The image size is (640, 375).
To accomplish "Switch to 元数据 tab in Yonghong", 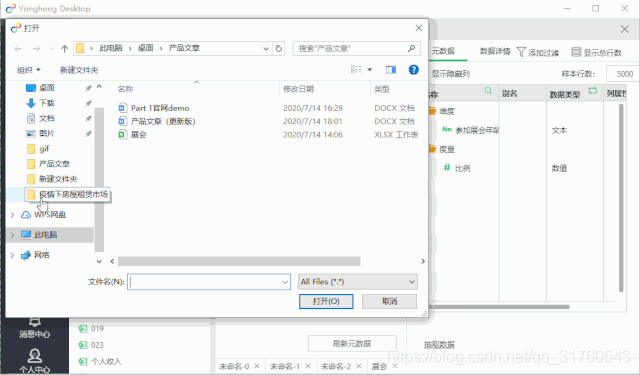I will [x=443, y=51].
